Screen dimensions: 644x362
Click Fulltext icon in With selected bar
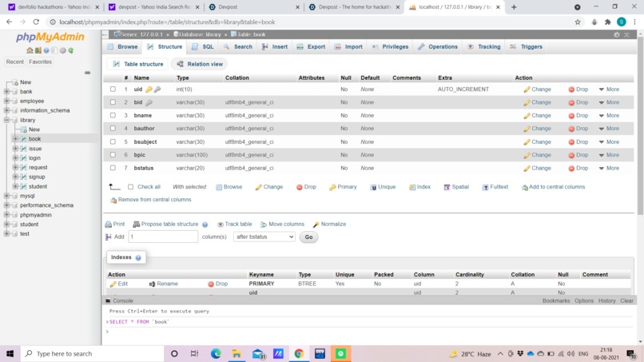click(x=486, y=187)
